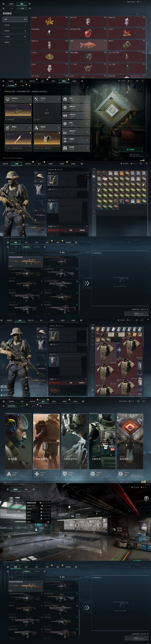The image size is (151, 644).
Task: Click the magnifier icon on 靶场 row
Action: point(87,124)
